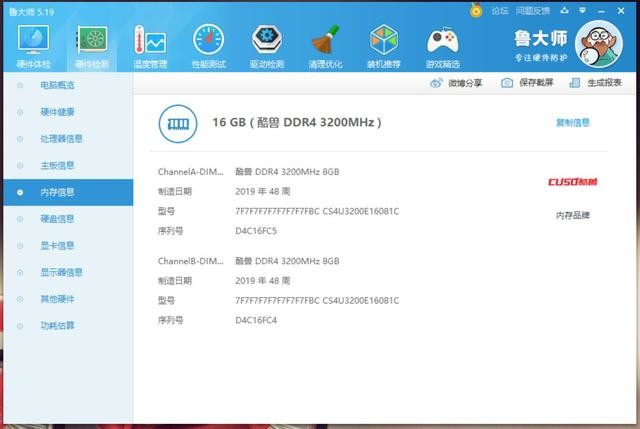Screen dimensions: 640x429
Task: Click serial number D4C16FC4
Action: point(256,320)
